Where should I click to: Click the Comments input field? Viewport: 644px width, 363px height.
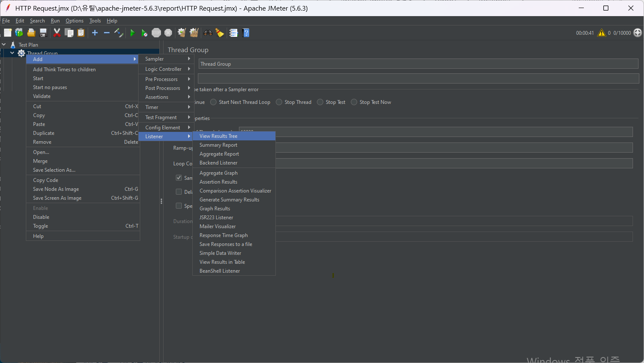418,78
